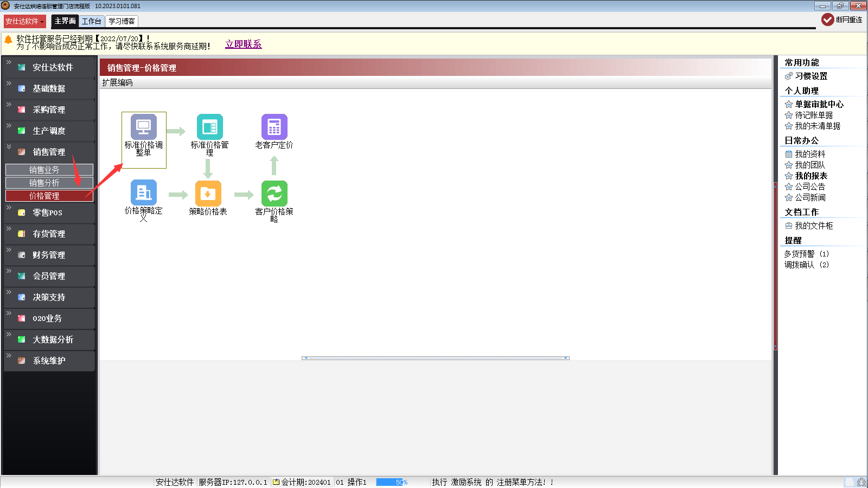Click the 立即联系 link

244,44
